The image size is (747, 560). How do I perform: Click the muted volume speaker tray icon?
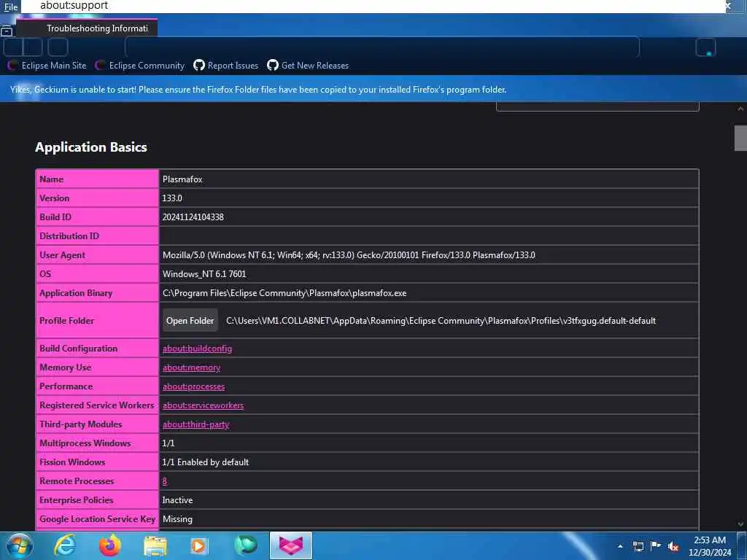[673, 547]
